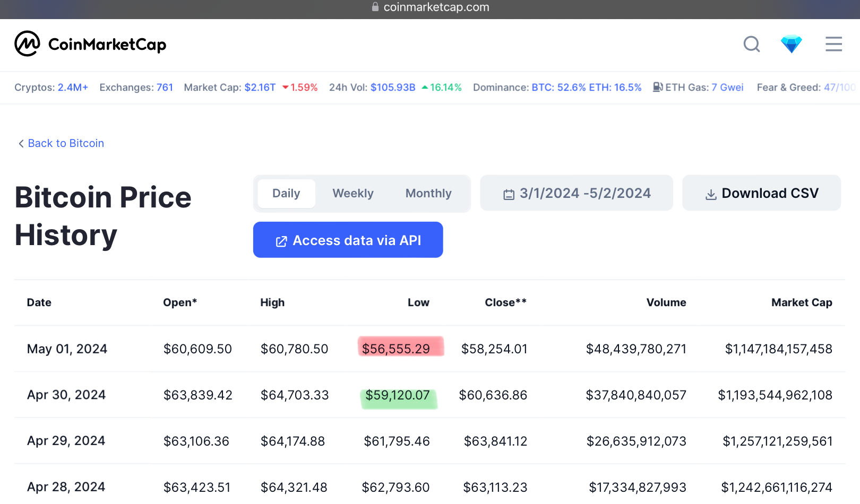Click the Close** column header
Image resolution: width=860 pixels, height=504 pixels.
(x=505, y=302)
